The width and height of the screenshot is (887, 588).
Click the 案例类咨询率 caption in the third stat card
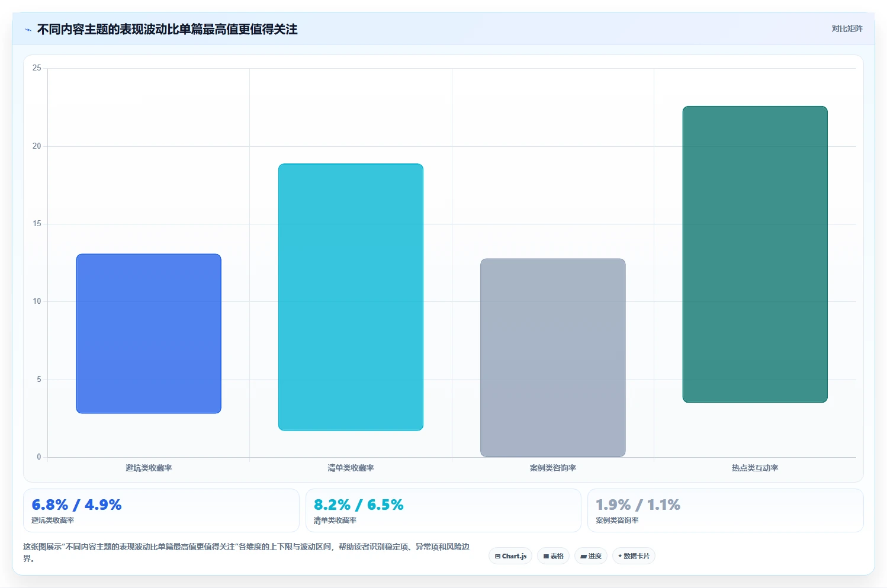click(617, 520)
